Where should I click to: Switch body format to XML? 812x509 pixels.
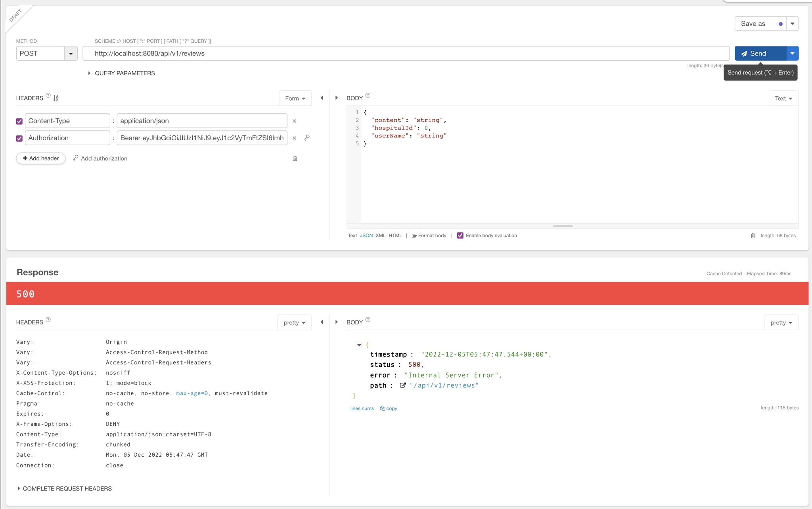[381, 236]
